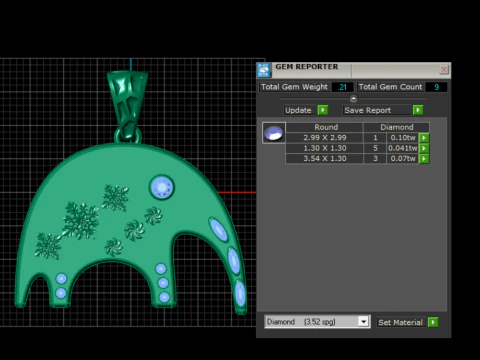Click the 0.10tw weight cell
Screen dimensions: 480x360
click(403, 138)
